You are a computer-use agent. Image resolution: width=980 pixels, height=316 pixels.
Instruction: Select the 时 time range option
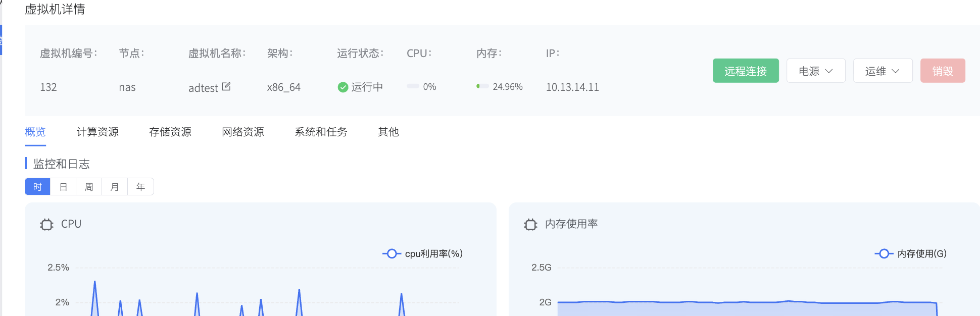[x=37, y=187]
